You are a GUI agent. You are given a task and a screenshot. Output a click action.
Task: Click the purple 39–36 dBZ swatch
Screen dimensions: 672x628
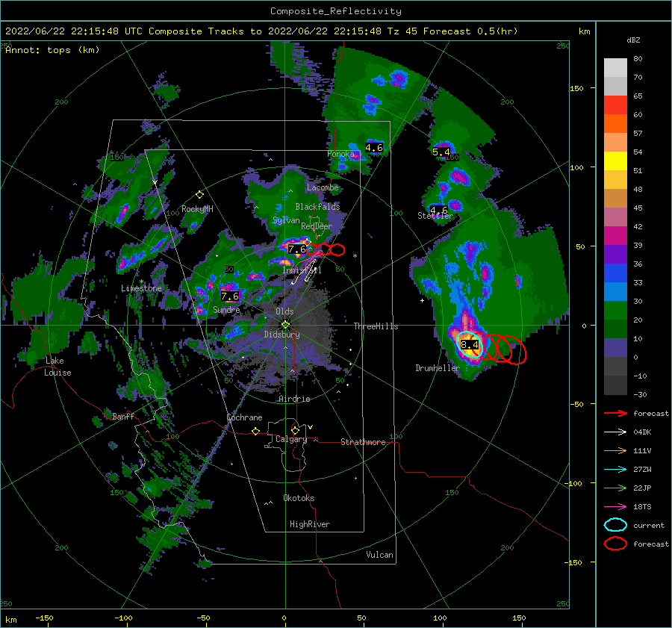[x=615, y=255]
